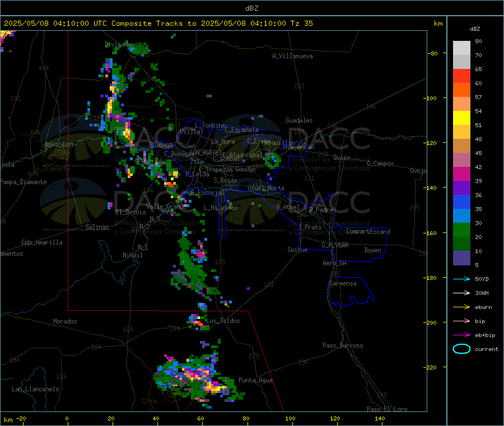The width and height of the screenshot is (504, 426).
Task: Click the storm cell west of Los_Toldos
Action: tap(197, 321)
